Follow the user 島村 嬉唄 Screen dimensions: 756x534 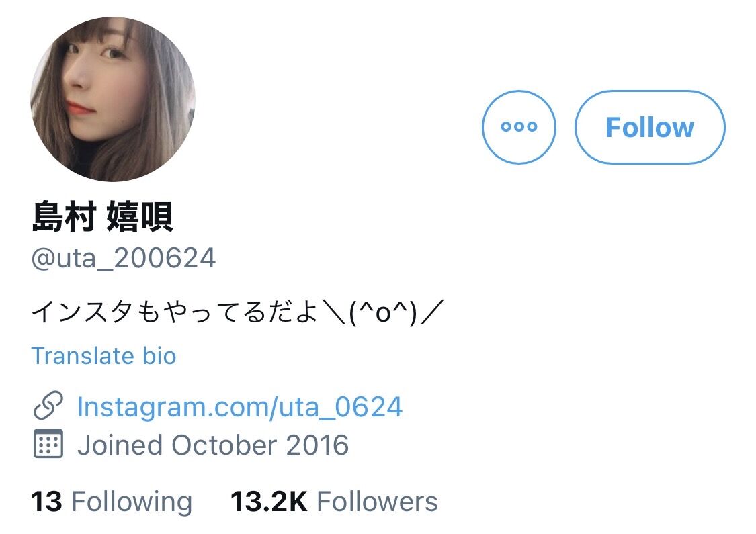(x=649, y=127)
